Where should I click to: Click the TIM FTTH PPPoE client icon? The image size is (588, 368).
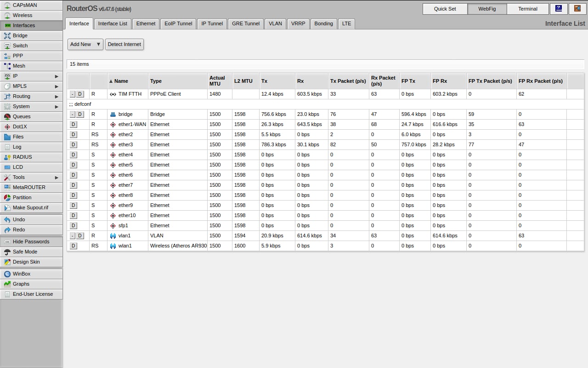pyautogui.click(x=113, y=94)
